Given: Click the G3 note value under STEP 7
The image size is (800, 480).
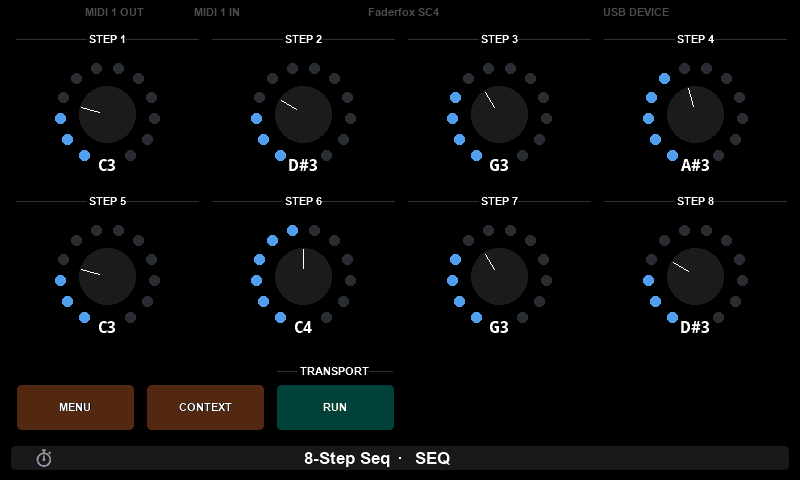Looking at the screenshot, I should click(499, 327).
